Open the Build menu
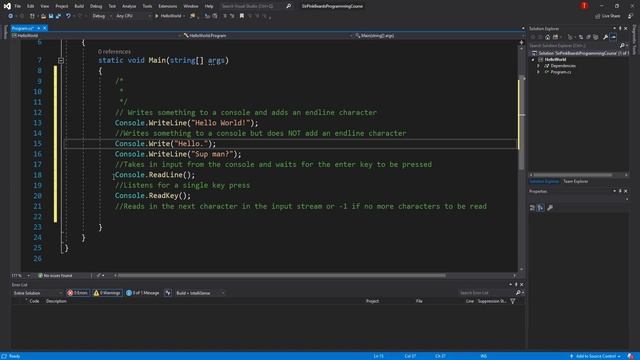The width and height of the screenshot is (640, 360). click(79, 6)
